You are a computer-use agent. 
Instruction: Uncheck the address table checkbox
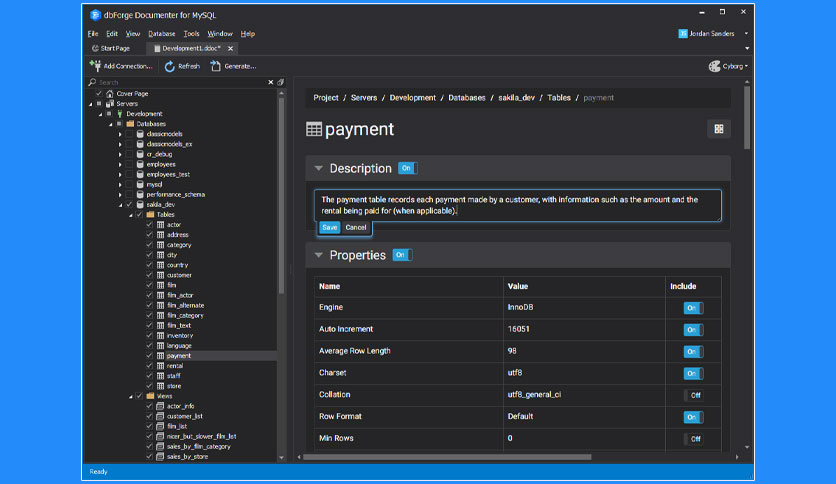pyautogui.click(x=149, y=235)
